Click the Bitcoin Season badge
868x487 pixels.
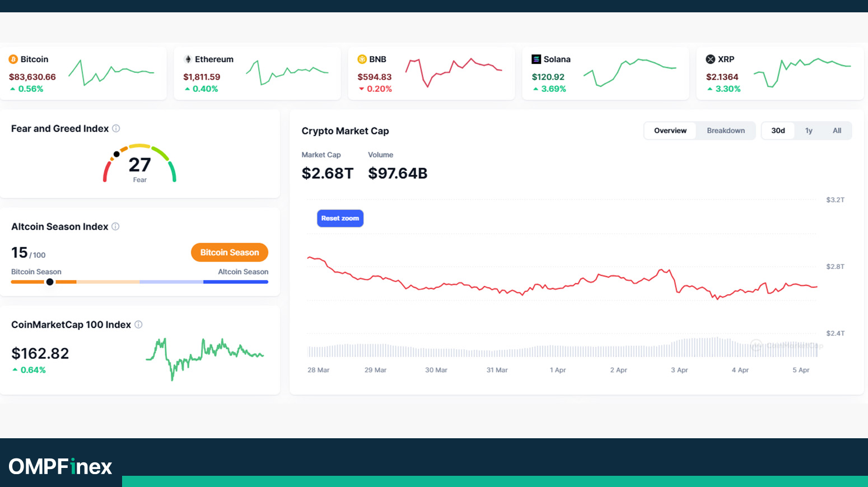click(x=230, y=252)
